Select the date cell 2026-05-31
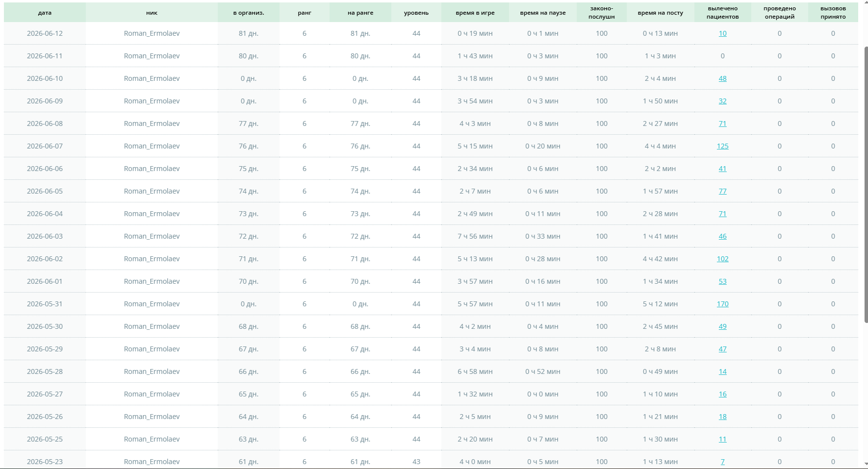Viewport: 868px width, 469px height. click(x=45, y=304)
